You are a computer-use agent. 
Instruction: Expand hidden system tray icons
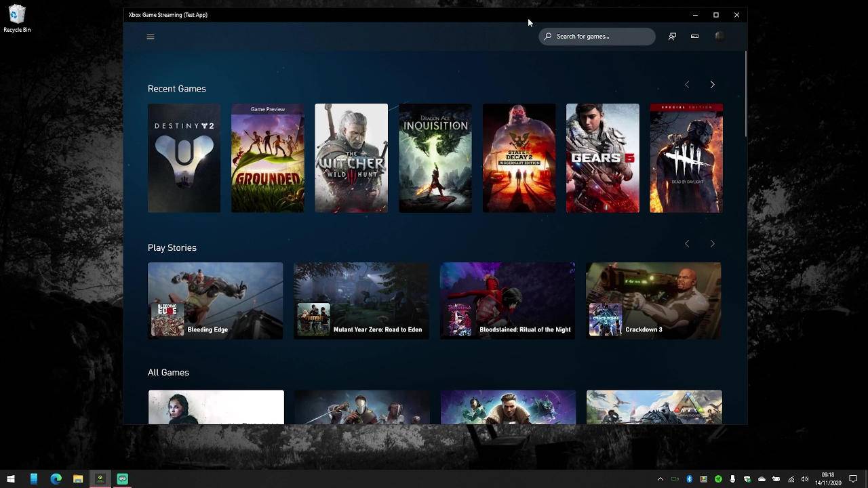click(660, 479)
